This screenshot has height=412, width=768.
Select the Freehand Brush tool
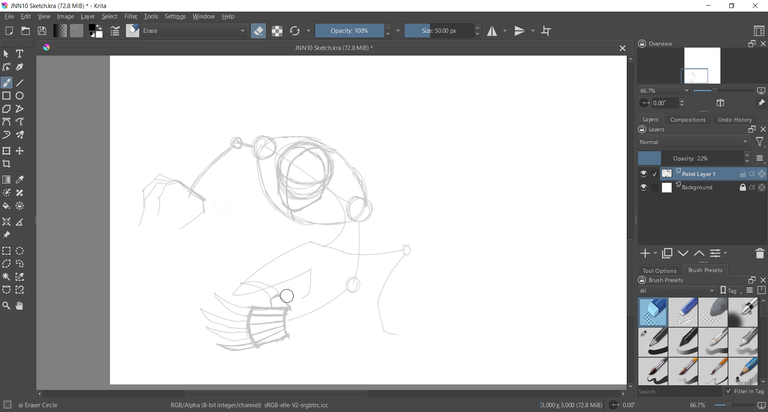[6, 83]
